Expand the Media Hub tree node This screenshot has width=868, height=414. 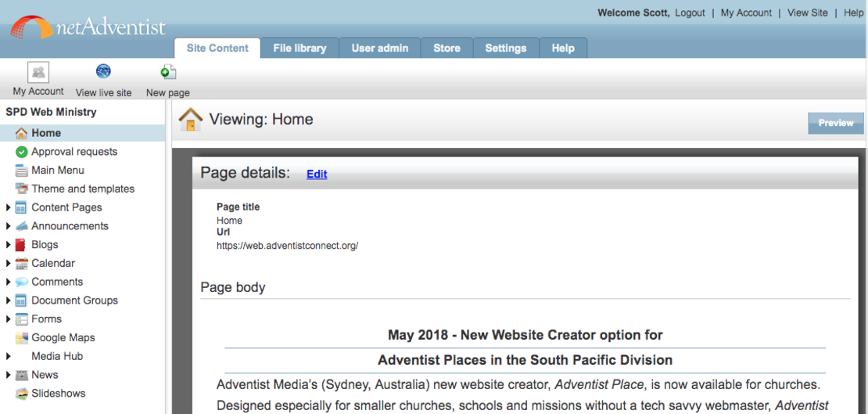tap(9, 356)
